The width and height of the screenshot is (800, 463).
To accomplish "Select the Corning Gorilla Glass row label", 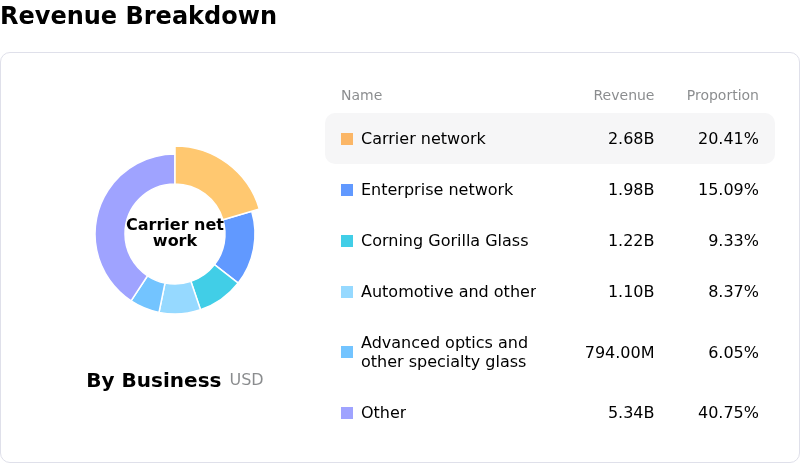I will (x=444, y=241).
